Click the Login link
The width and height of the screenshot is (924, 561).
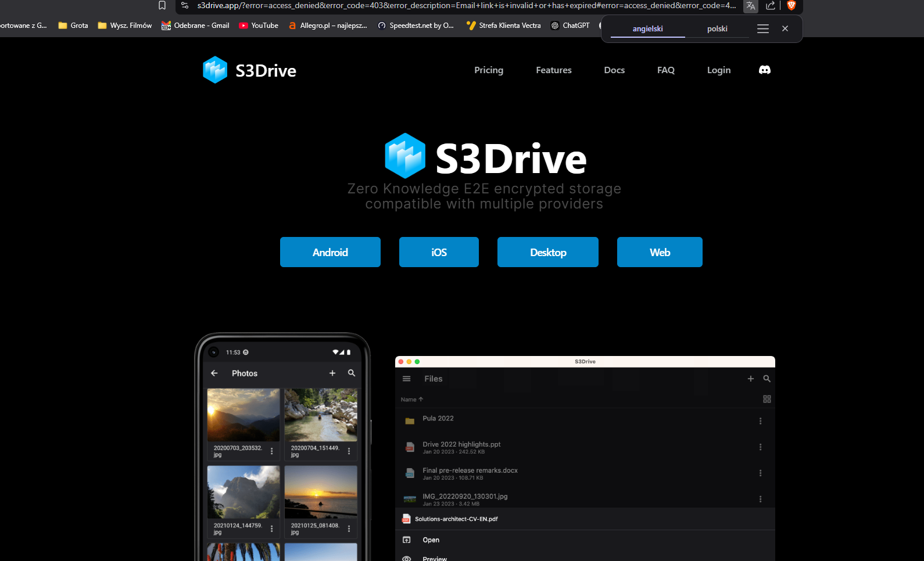[719, 70]
